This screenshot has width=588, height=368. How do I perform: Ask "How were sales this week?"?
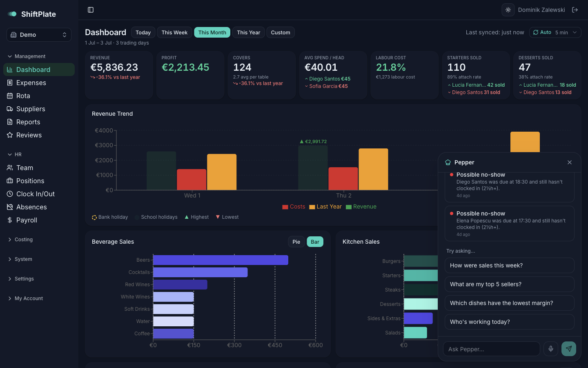(x=509, y=265)
